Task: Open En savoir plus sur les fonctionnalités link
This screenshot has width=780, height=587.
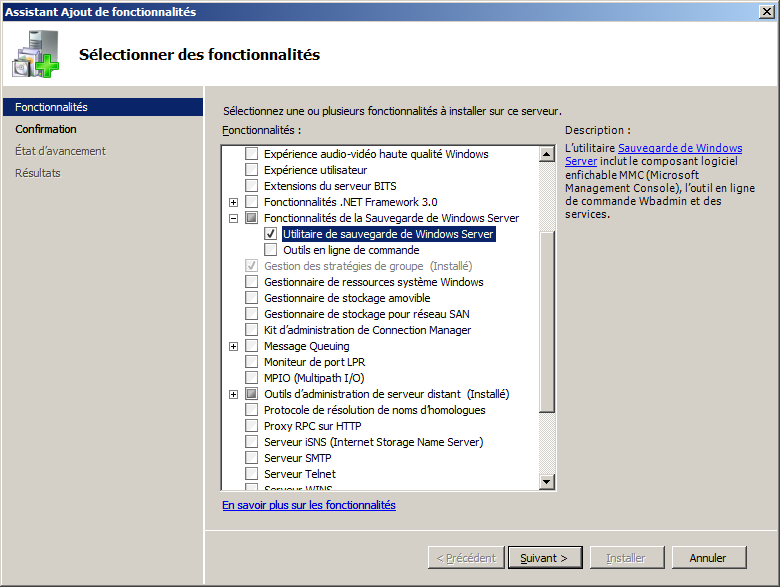Action: click(309, 505)
